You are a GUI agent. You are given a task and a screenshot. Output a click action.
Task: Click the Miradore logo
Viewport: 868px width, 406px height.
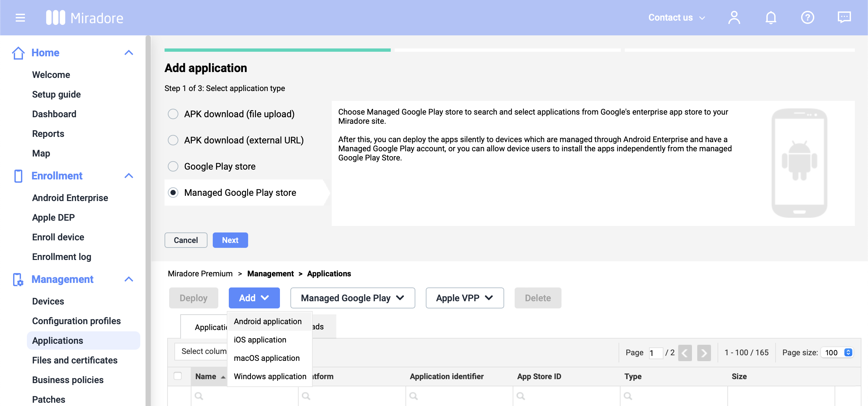pos(85,17)
